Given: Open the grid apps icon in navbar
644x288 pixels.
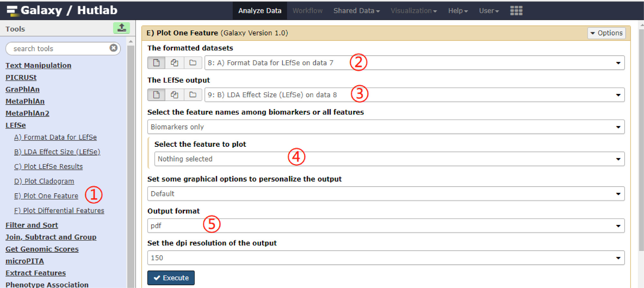Looking at the screenshot, I should pyautogui.click(x=516, y=11).
